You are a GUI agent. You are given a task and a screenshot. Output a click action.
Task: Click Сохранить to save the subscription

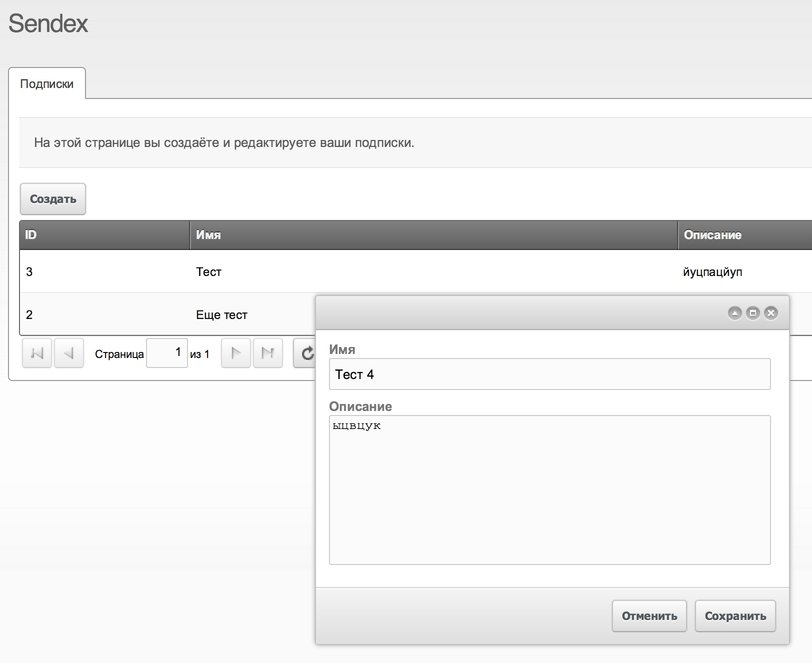(x=735, y=616)
